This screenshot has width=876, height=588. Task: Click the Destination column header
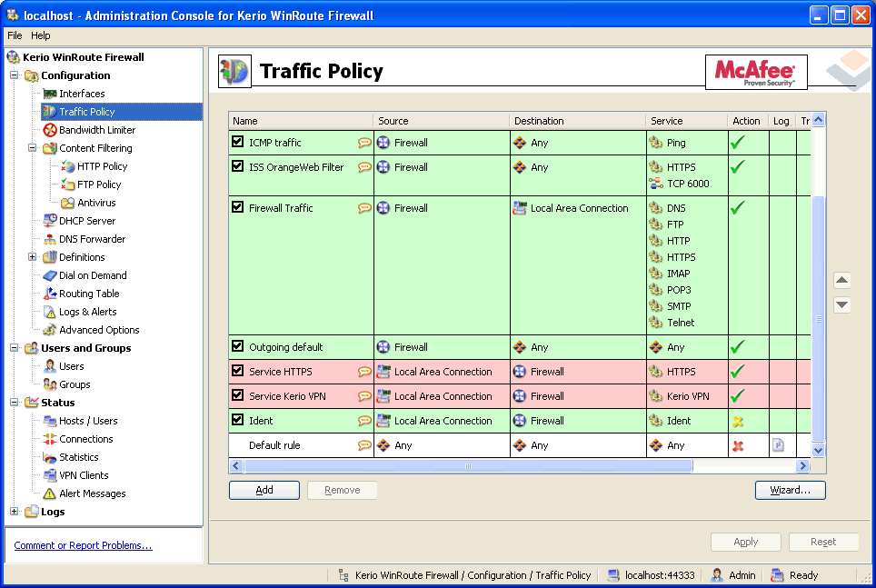point(578,121)
